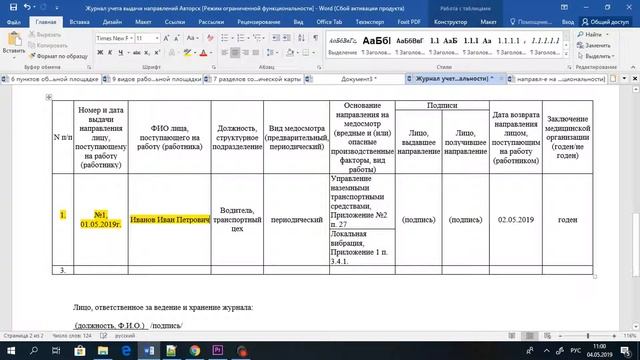The width and height of the screenshot is (640, 360).
Task: Click Copy (Копировать) in the clipboard group
Action: tap(48, 45)
